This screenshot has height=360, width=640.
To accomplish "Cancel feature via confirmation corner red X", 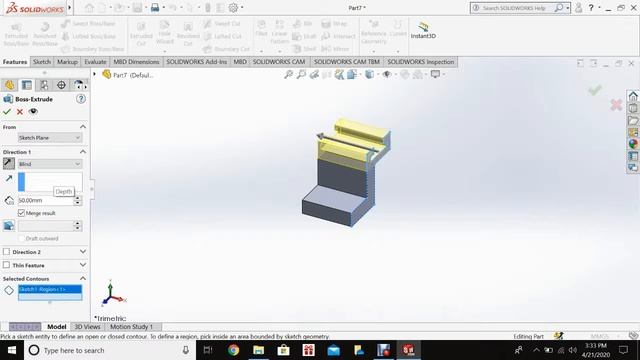I will (616, 105).
